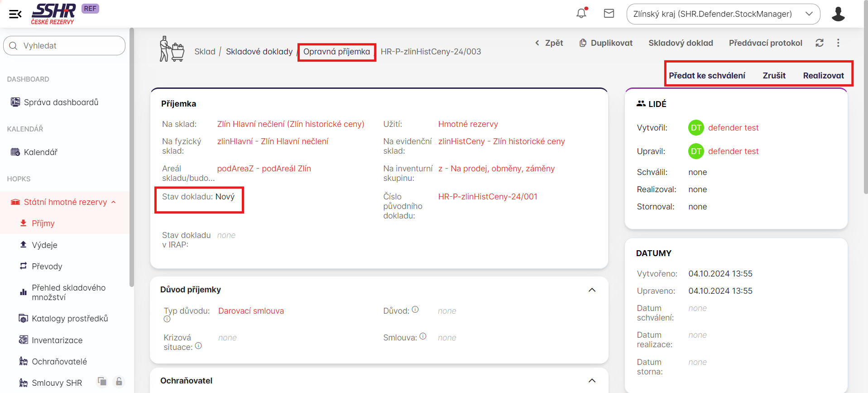Collapse the Ochraňovatel section
The width and height of the screenshot is (868, 393).
coord(592,381)
